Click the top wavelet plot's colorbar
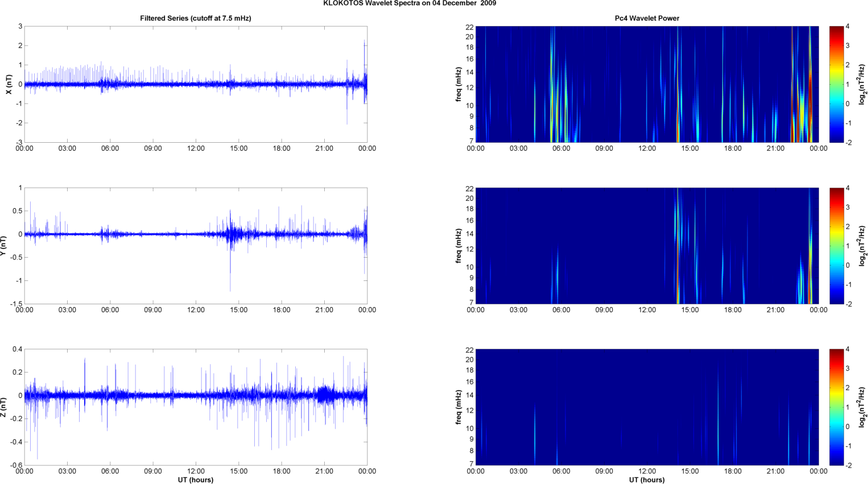The height and width of the screenshot is (484, 868). click(836, 84)
